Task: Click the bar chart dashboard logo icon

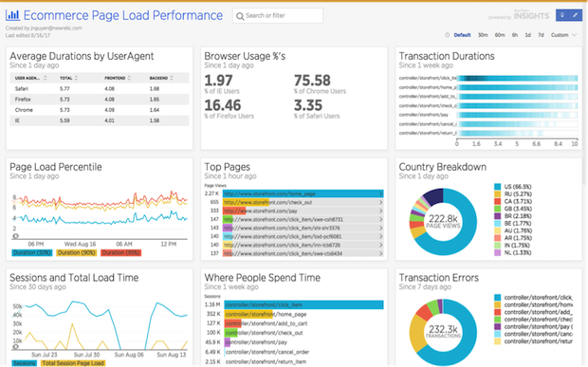Action: (x=12, y=15)
